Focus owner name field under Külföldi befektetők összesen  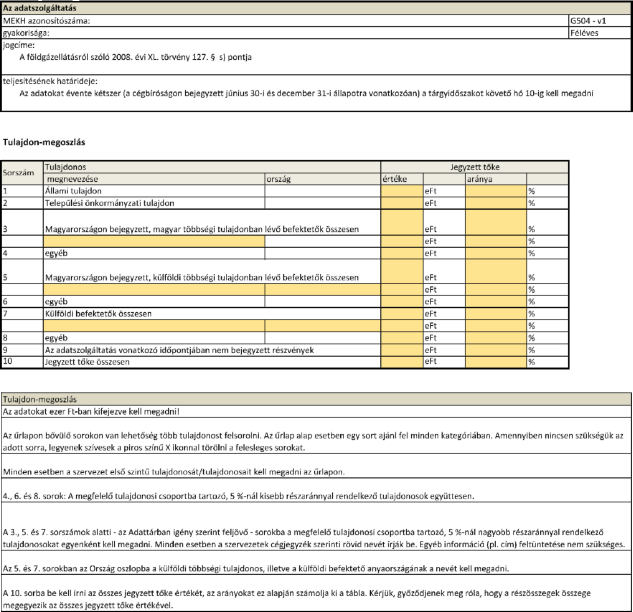pos(154,326)
